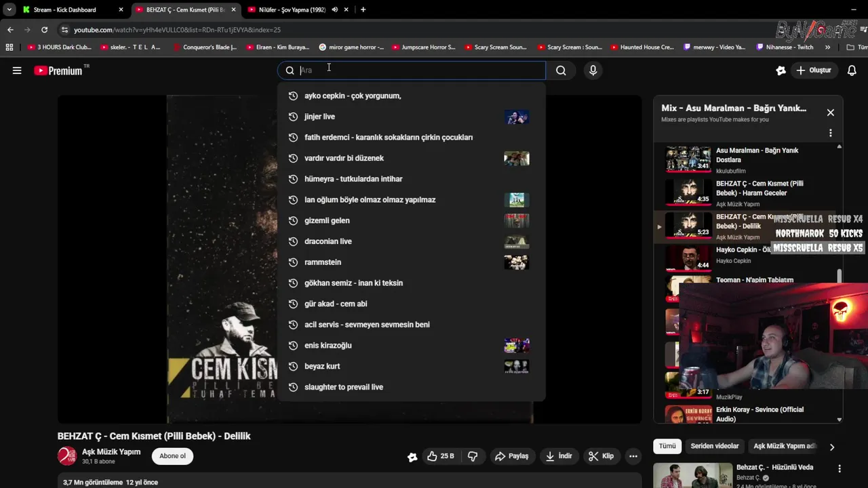The height and width of the screenshot is (488, 868).
Task: Choose 'gökhan semiz - inan ki teksin' suggestion
Action: tap(411, 283)
